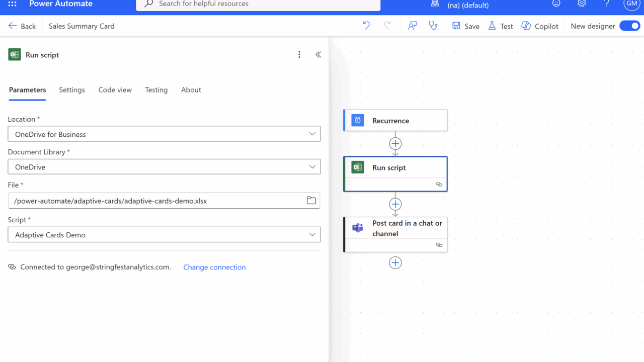Open the Run script more options menu
Image resolution: width=644 pixels, height=362 pixels.
(299, 55)
